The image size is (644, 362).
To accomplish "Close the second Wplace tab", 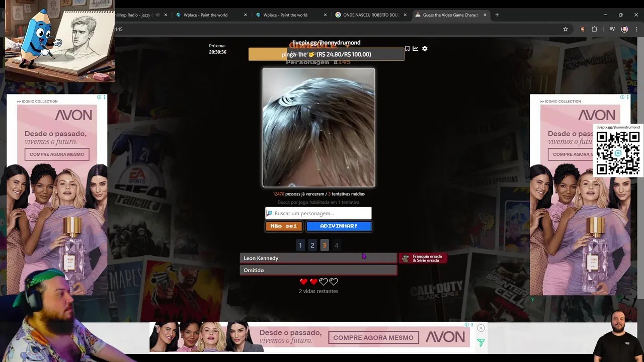I will pos(325,15).
